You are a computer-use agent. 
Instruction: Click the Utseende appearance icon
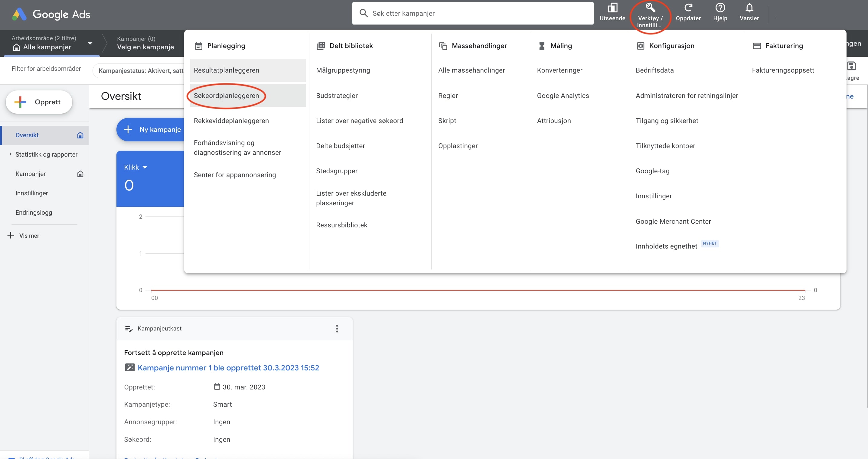612,8
